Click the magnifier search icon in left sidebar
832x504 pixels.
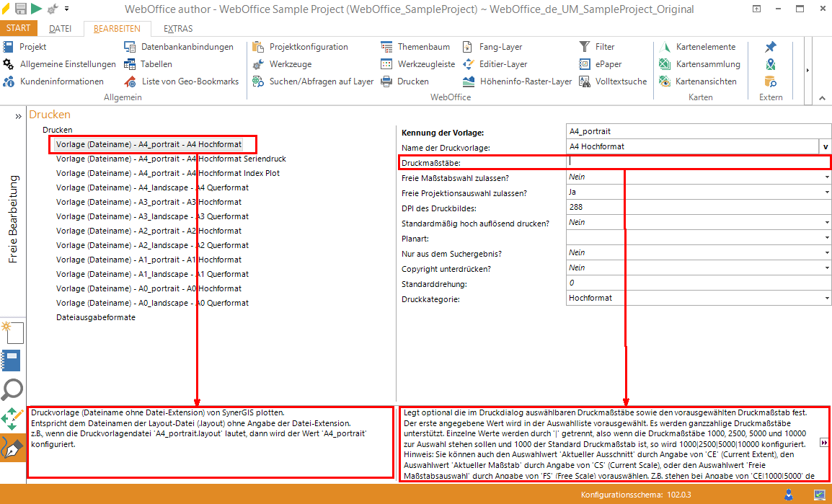pos(13,389)
